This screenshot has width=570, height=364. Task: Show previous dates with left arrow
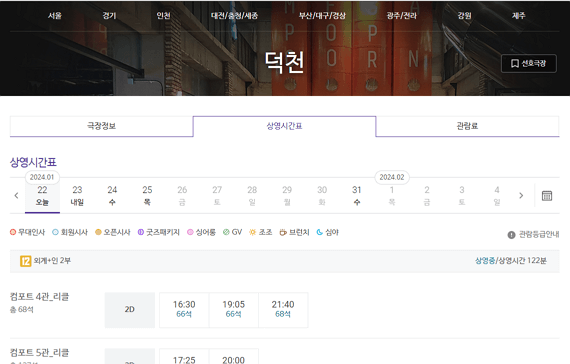coord(16,196)
